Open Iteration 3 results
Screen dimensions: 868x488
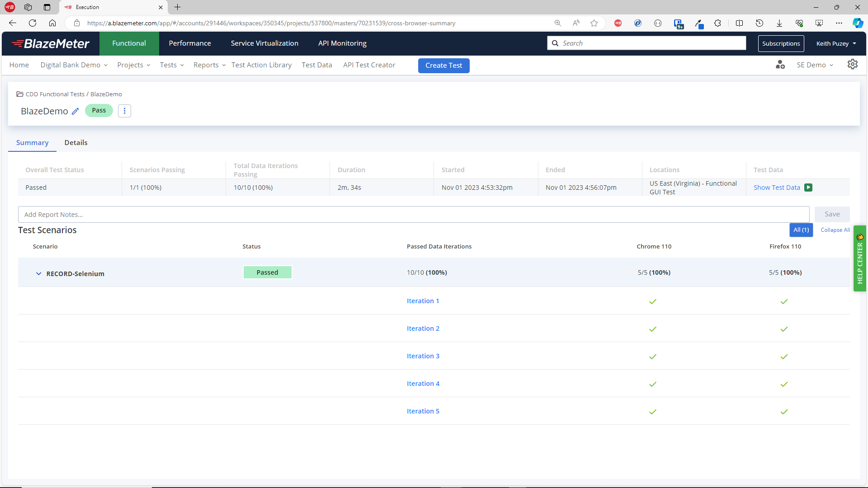[423, 356]
